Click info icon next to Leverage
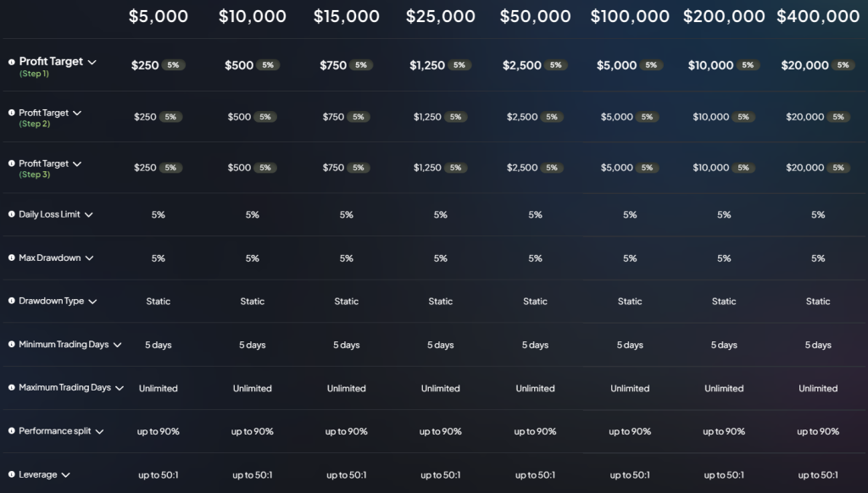Image resolution: width=868 pixels, height=493 pixels. tap(12, 474)
